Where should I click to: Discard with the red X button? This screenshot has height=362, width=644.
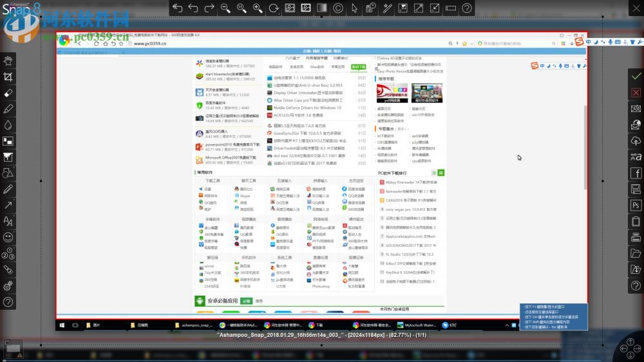pos(636,93)
